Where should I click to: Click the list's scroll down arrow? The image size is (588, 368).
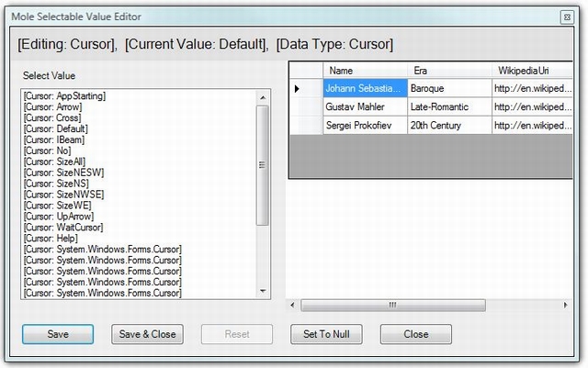tap(263, 291)
